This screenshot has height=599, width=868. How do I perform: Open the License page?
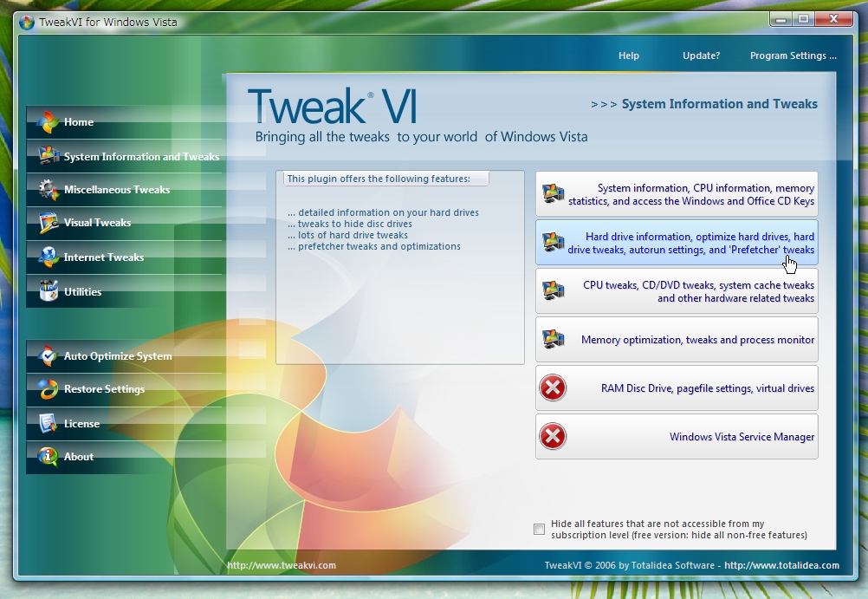click(x=124, y=423)
